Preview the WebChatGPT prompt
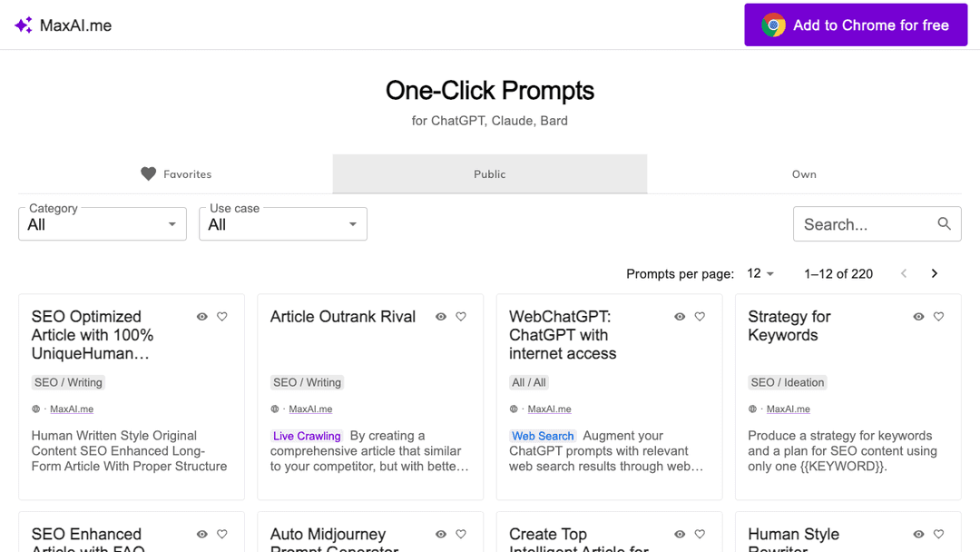 679,316
